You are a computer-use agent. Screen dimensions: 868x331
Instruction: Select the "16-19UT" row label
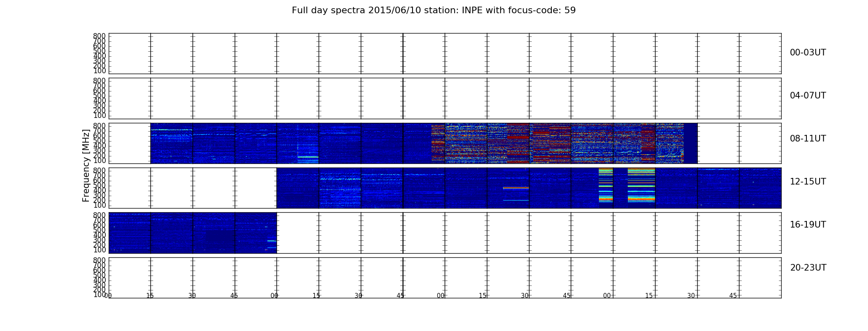pyautogui.click(x=808, y=225)
